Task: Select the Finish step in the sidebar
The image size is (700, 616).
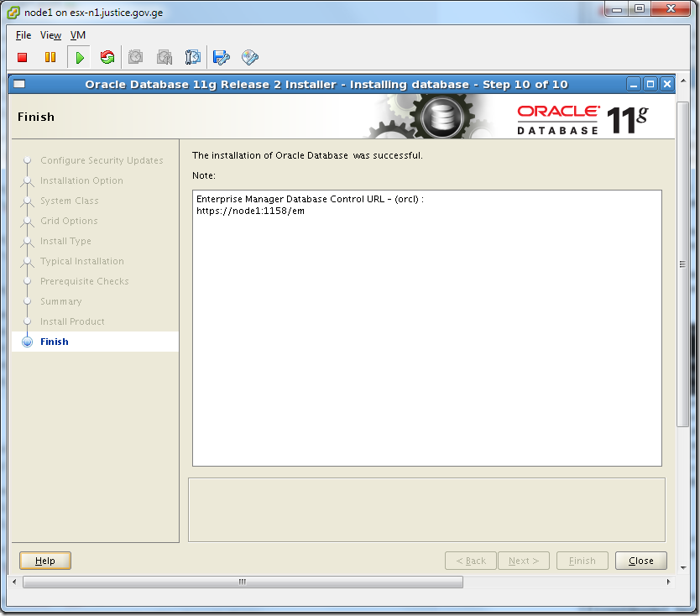Action: pos(54,342)
